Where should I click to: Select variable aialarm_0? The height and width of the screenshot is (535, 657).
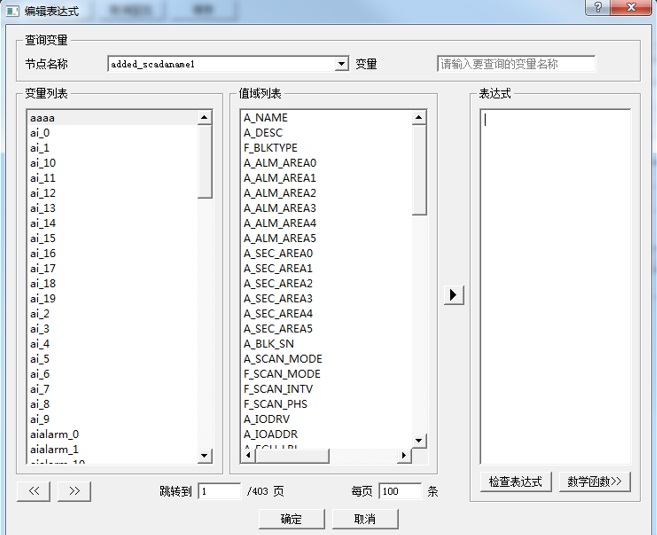coord(112,434)
